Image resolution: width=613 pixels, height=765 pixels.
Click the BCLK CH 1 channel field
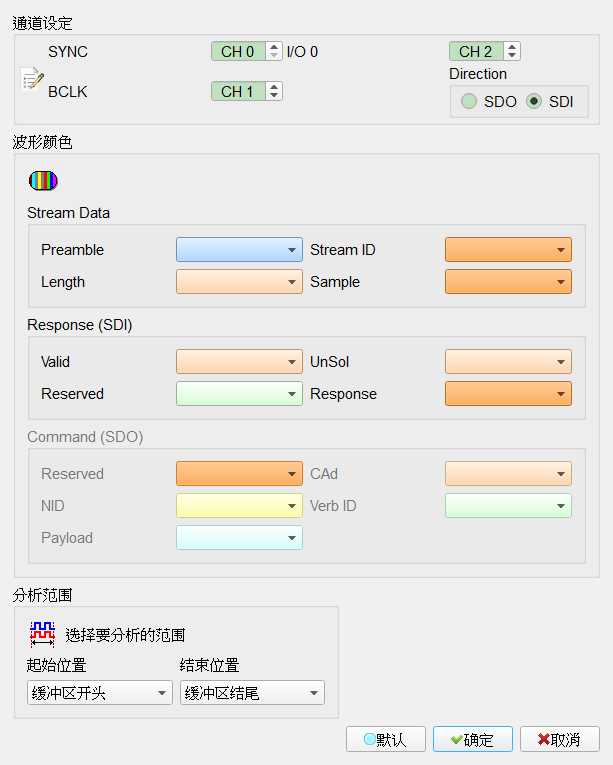(238, 91)
